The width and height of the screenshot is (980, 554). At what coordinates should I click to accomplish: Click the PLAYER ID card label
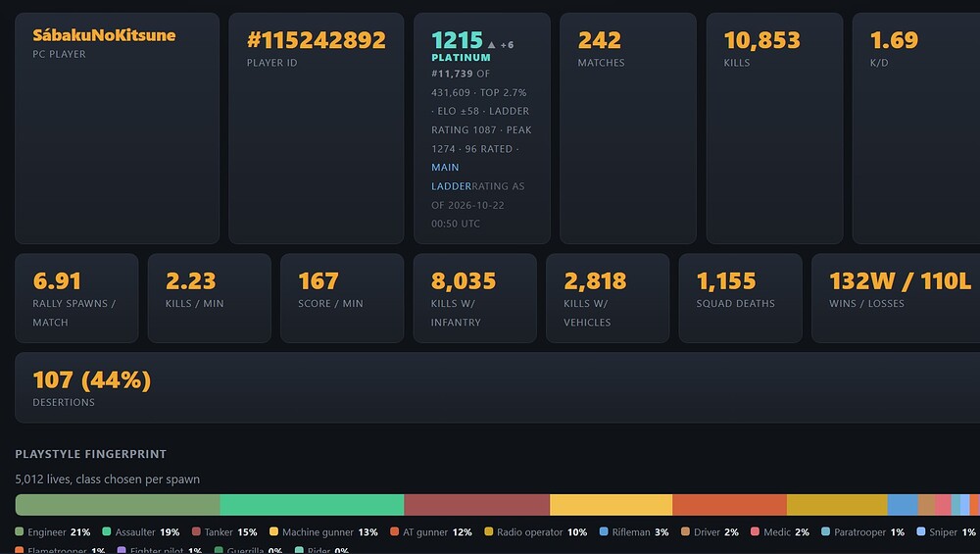click(x=271, y=63)
